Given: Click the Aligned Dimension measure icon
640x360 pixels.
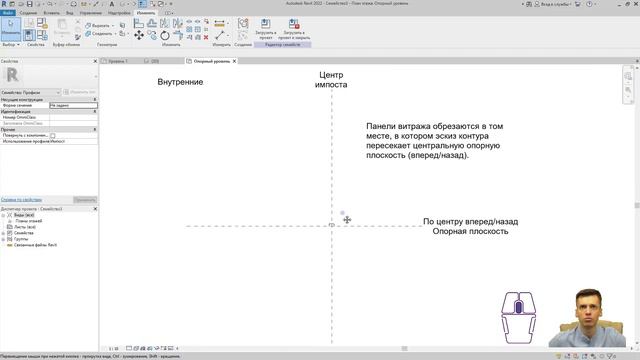Looking at the screenshot, I should (x=220, y=23).
